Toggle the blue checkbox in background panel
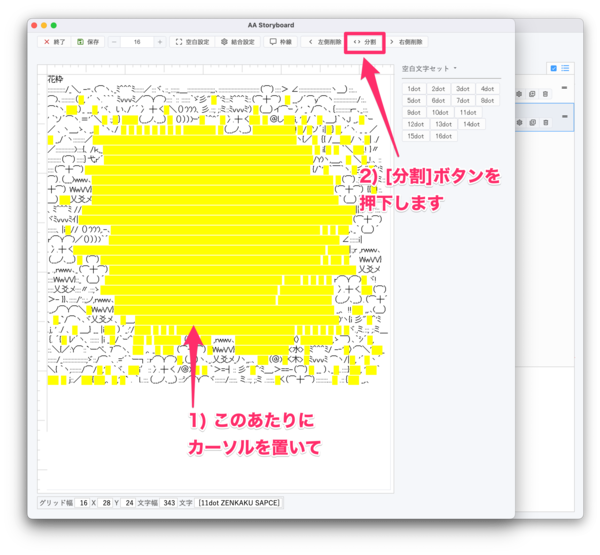600x555 pixels. tap(554, 68)
